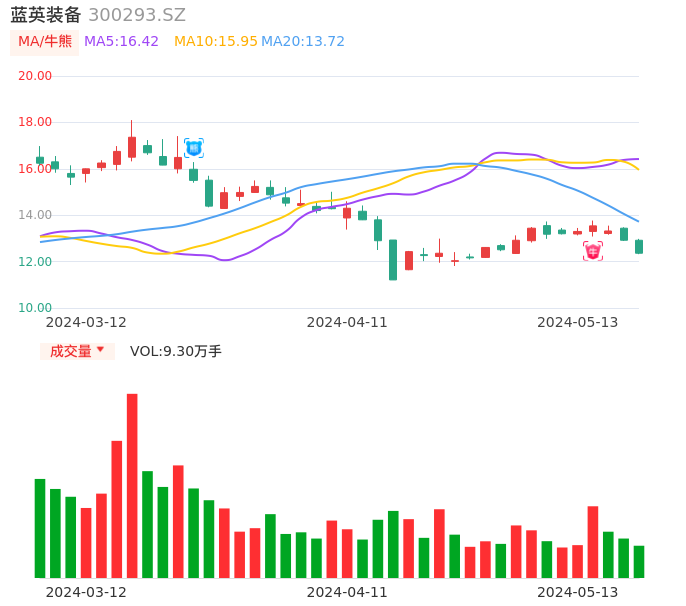The image size is (686, 606).
Task: Click the stock code 300293.SZ
Action: pos(137,15)
